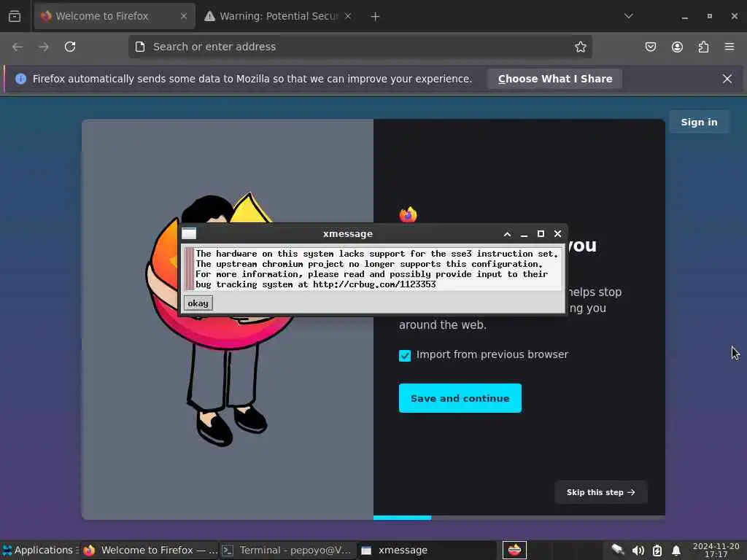This screenshot has width=747, height=560.
Task: Click the Choose What I Share button
Action: click(x=555, y=79)
